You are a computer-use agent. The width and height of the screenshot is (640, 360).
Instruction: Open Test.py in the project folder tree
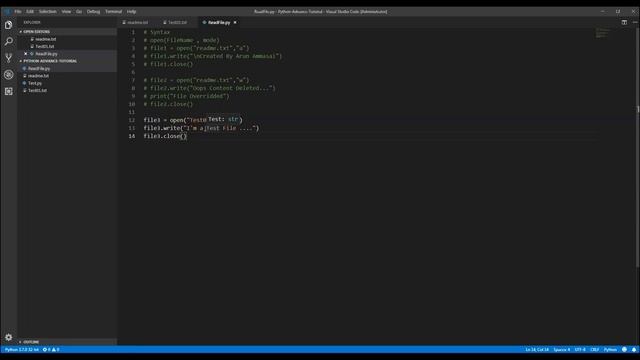click(35, 83)
